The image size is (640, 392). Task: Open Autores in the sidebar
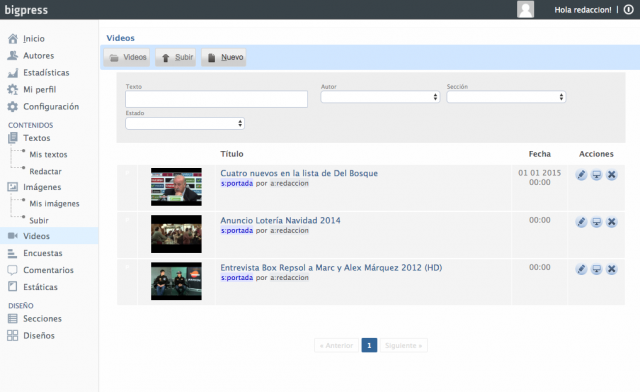pos(39,56)
